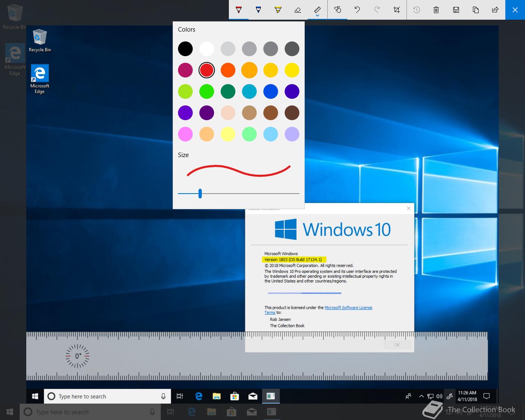This screenshot has width=525, height=420.
Task: Pick the black color swatch
Action: [185, 49]
